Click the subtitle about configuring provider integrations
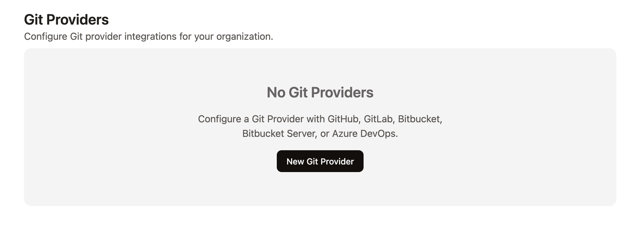The image size is (644, 227). pos(148,36)
